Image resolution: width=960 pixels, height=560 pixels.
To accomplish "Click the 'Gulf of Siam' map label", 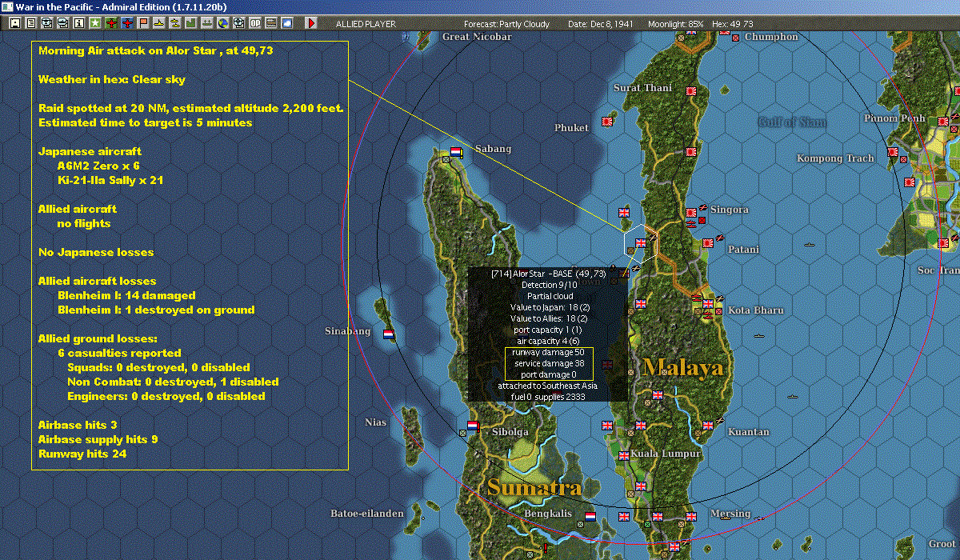I will tap(792, 122).
